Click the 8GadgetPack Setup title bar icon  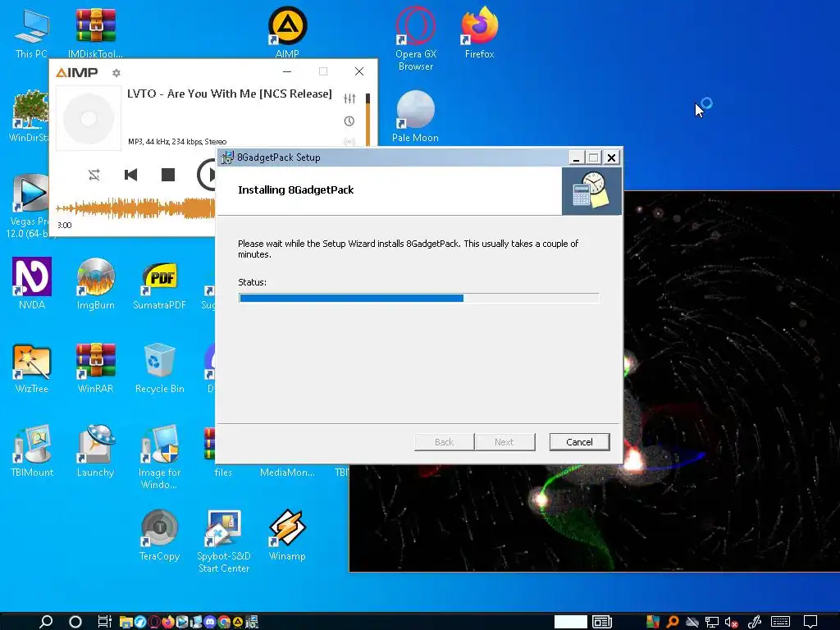point(227,157)
